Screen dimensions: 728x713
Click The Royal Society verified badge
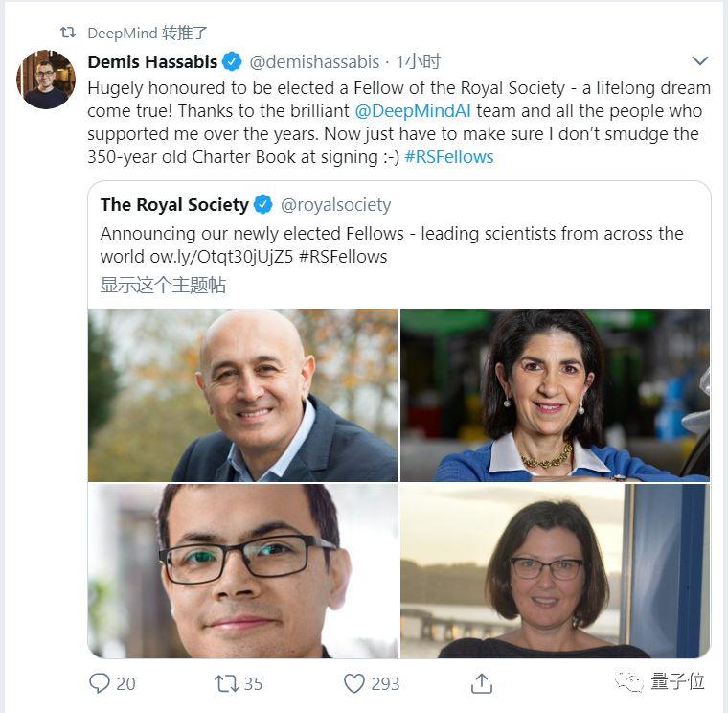tap(263, 204)
